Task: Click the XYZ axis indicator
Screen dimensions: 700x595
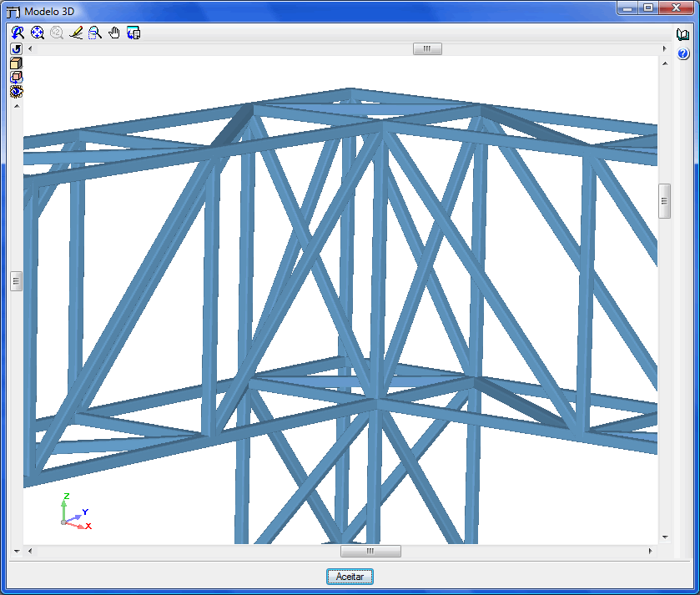Action: (76, 512)
